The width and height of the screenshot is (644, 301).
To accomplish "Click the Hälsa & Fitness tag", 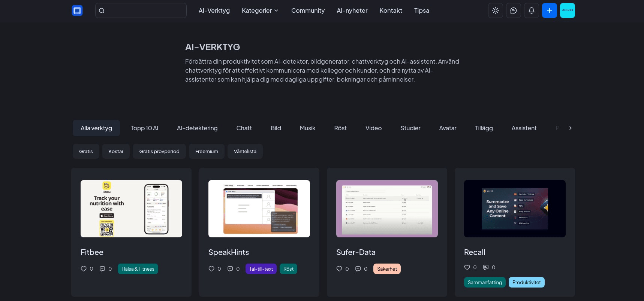I will [x=138, y=269].
